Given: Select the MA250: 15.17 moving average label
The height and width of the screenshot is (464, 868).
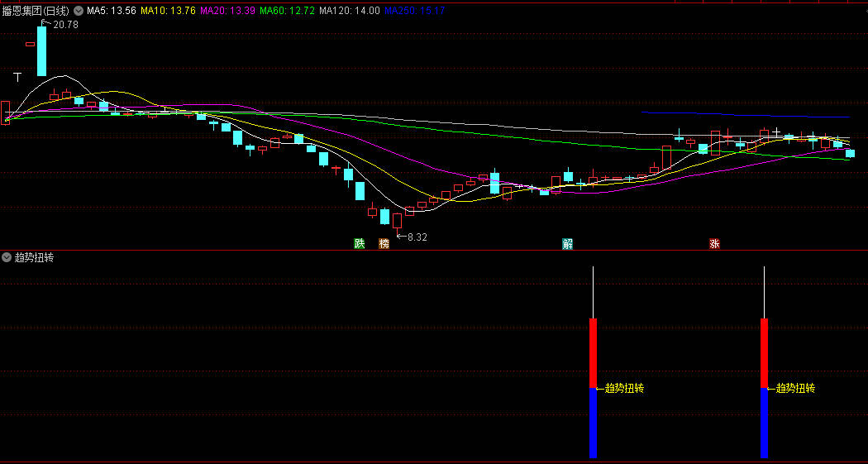Looking at the screenshot, I should coord(415,11).
